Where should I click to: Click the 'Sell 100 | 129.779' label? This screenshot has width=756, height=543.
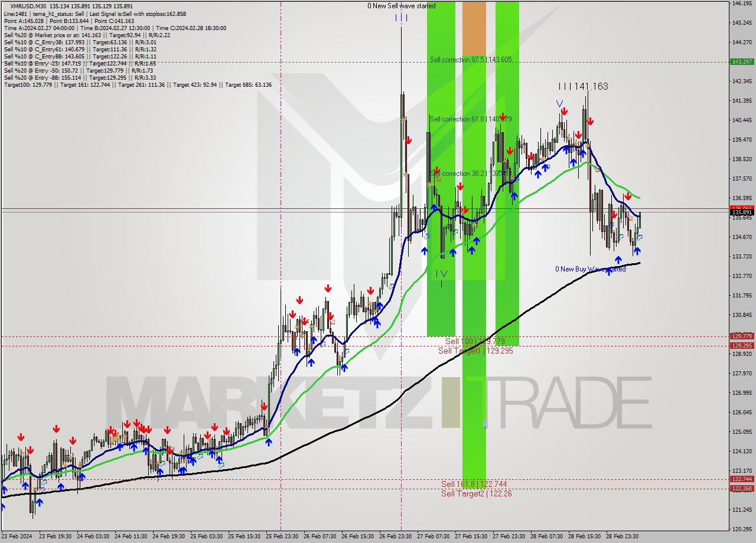475,341
